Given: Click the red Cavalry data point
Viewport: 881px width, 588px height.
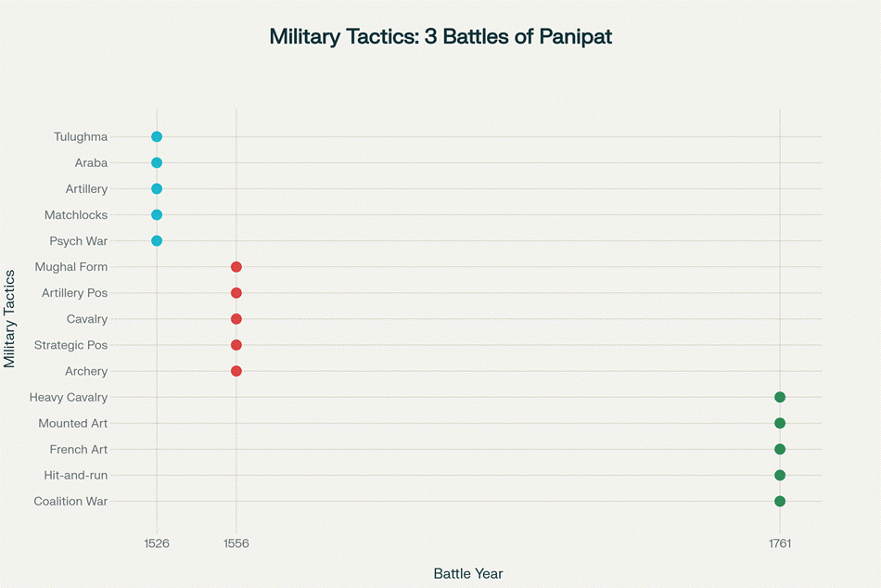Looking at the screenshot, I should point(236,319).
